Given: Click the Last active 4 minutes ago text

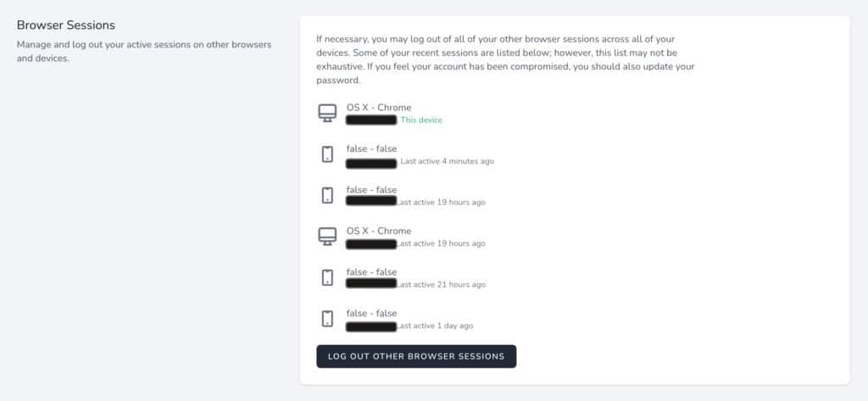Looking at the screenshot, I should click(447, 161).
